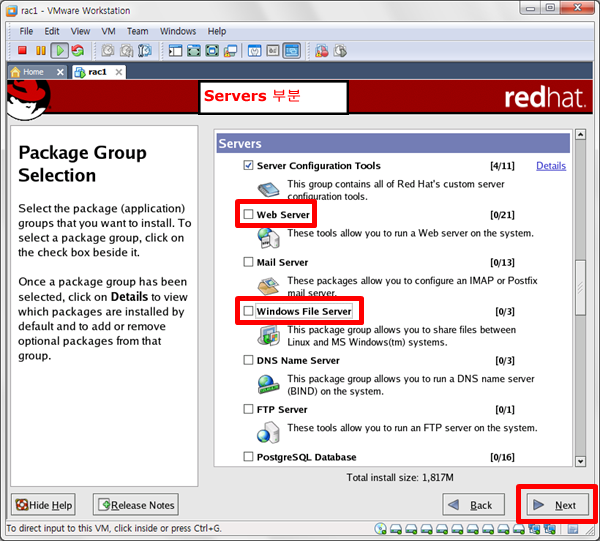Open the Team menu
Screen dimensions: 600x541
138,31
